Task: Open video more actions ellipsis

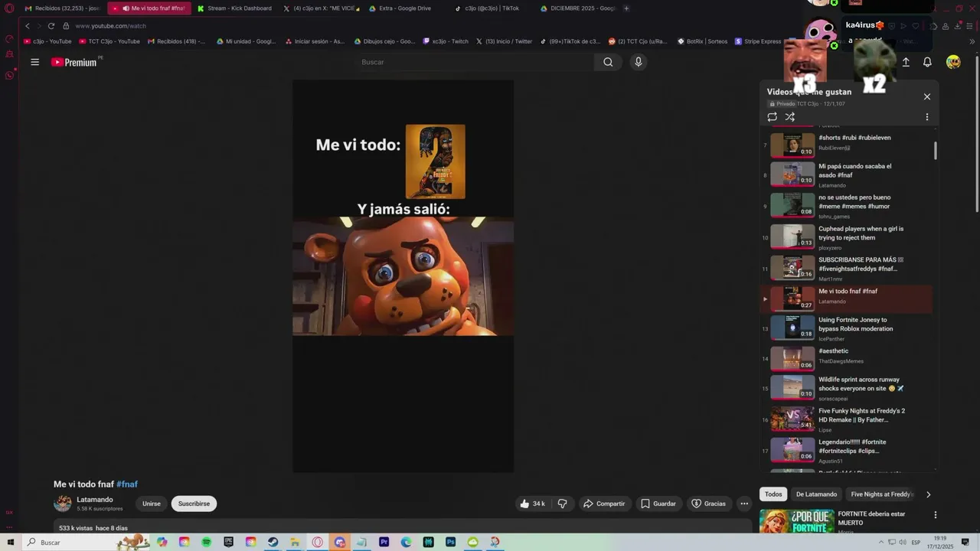Action: coord(743,504)
